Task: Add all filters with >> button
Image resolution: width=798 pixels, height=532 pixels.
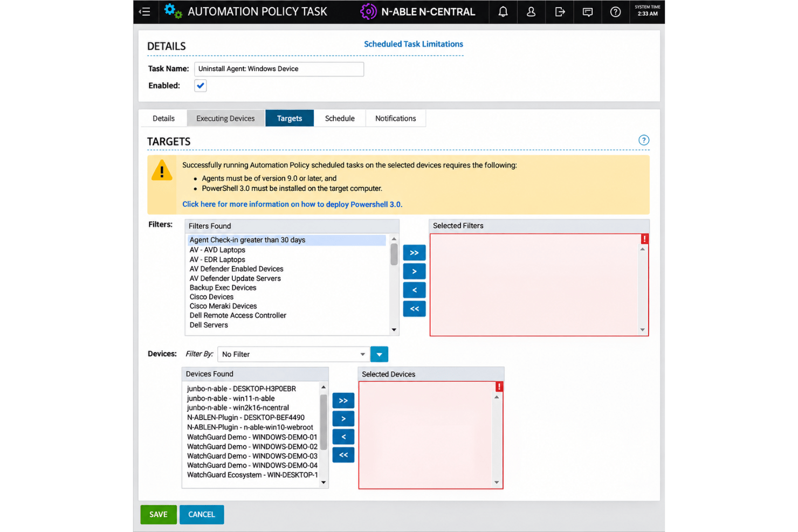Action: [x=414, y=253]
